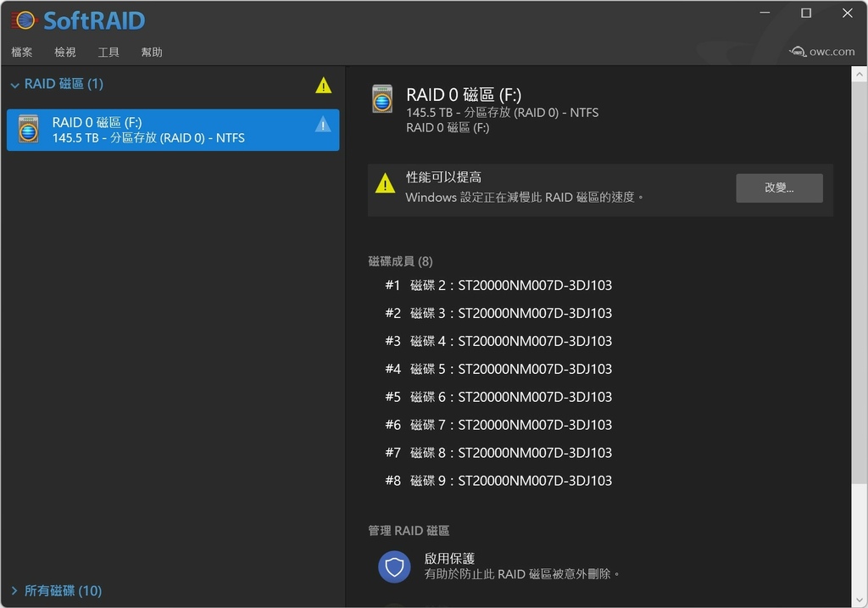Click the scrollbar up arrow in details panel
The image size is (868, 608).
pyautogui.click(x=860, y=74)
